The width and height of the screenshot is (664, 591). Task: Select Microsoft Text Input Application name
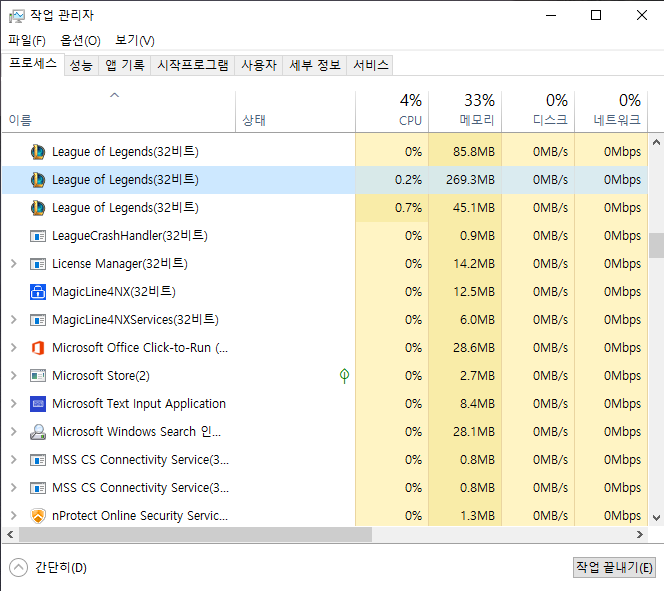[x=139, y=403]
